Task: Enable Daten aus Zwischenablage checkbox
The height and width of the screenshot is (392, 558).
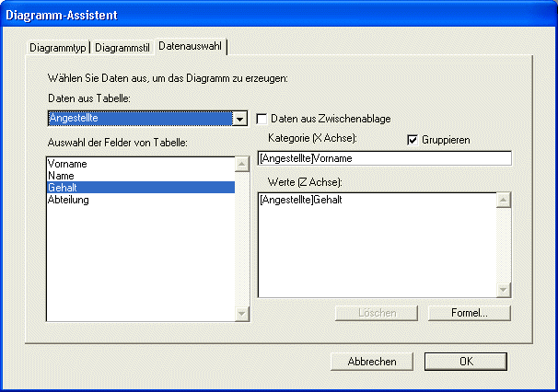Action: coord(262,119)
